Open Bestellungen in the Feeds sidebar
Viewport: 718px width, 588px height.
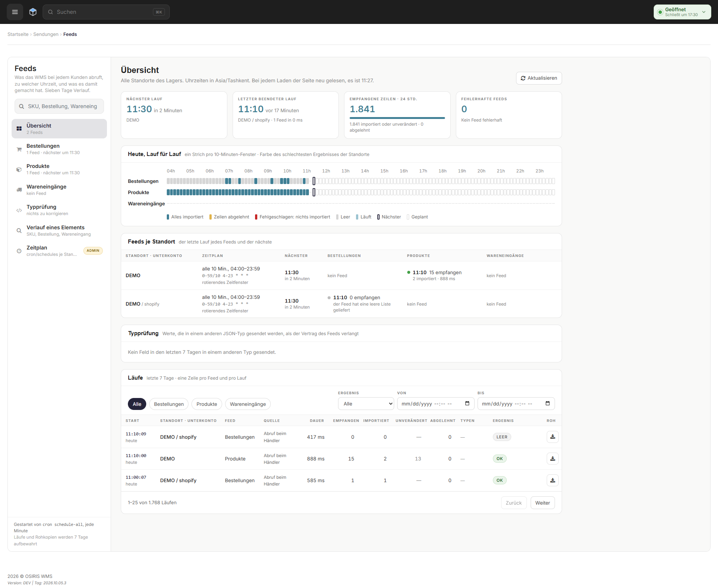point(59,149)
